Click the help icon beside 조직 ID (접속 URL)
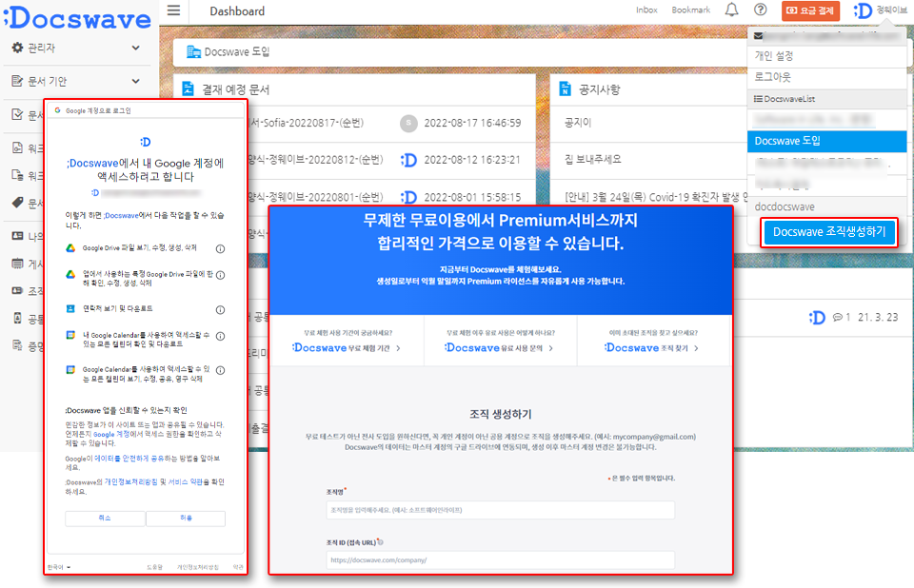This screenshot has height=588, width=914. pyautogui.click(x=381, y=542)
